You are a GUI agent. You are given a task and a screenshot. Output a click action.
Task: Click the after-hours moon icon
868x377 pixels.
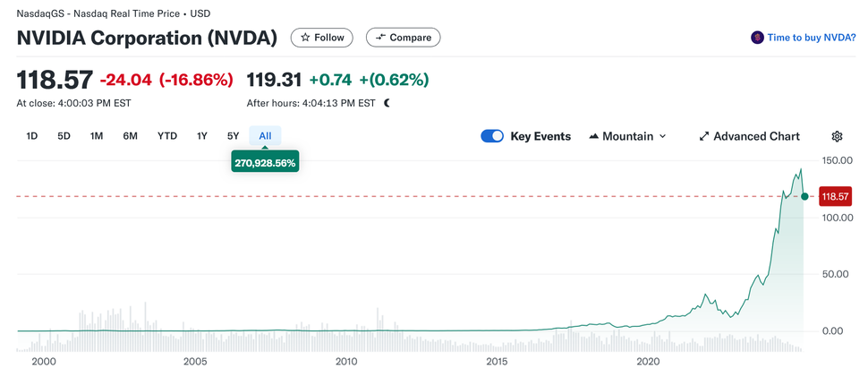[x=387, y=103]
